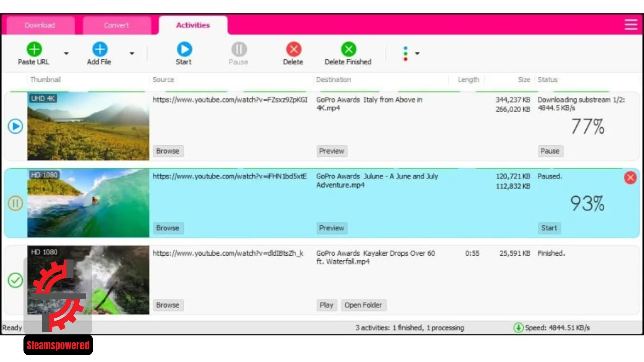
Task: Click the UHD 4K Italy thumbnail
Action: point(89,126)
